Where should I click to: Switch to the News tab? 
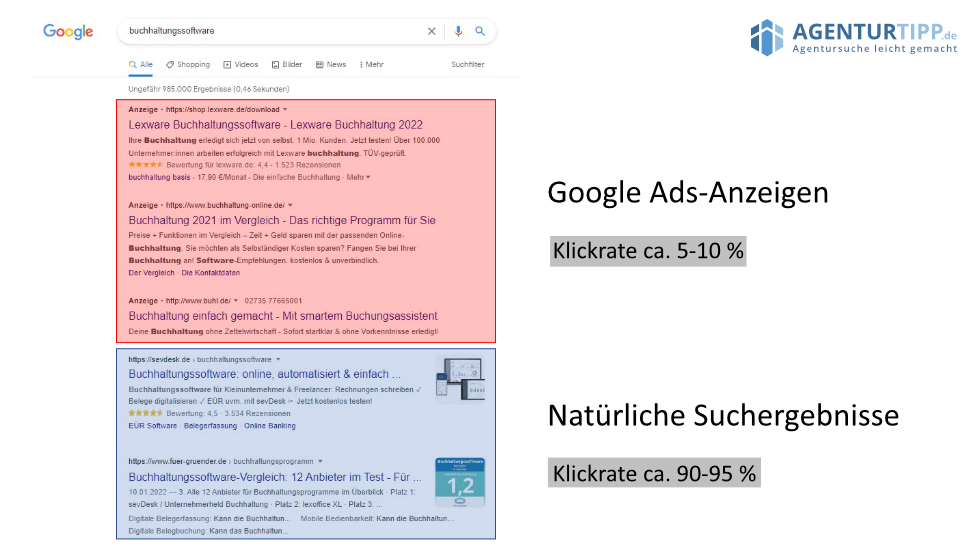(331, 65)
